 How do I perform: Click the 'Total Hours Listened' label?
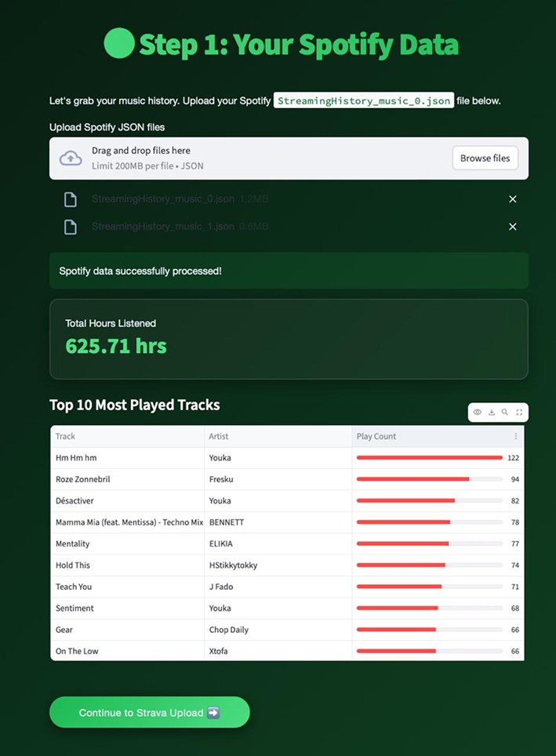[111, 324]
